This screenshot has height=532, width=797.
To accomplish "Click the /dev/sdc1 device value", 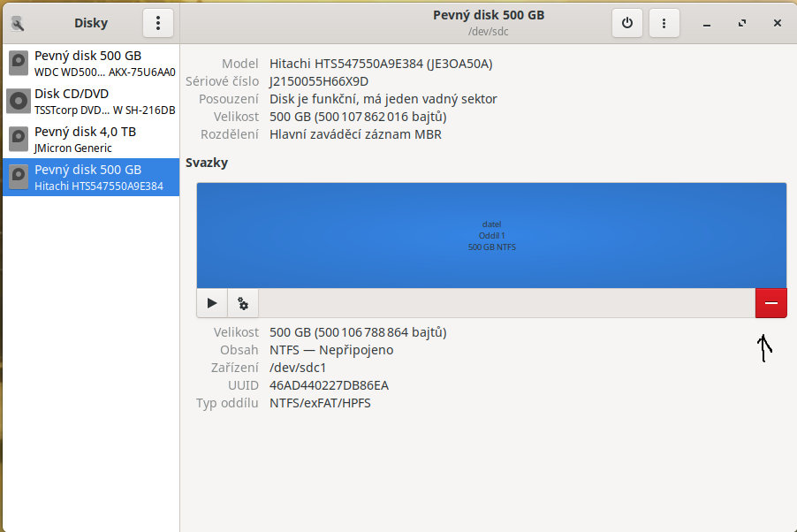I will click(298, 368).
